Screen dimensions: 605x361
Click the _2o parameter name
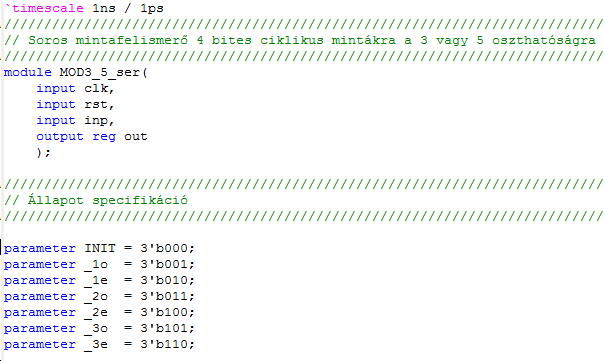(x=96, y=297)
